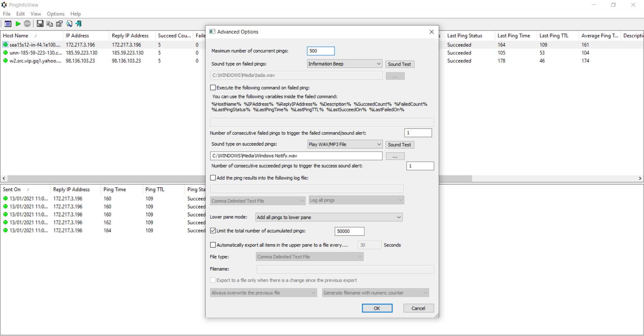644x336 pixels.
Task: Sort by the 'Last Ping TTL' column header
Action: 558,36
